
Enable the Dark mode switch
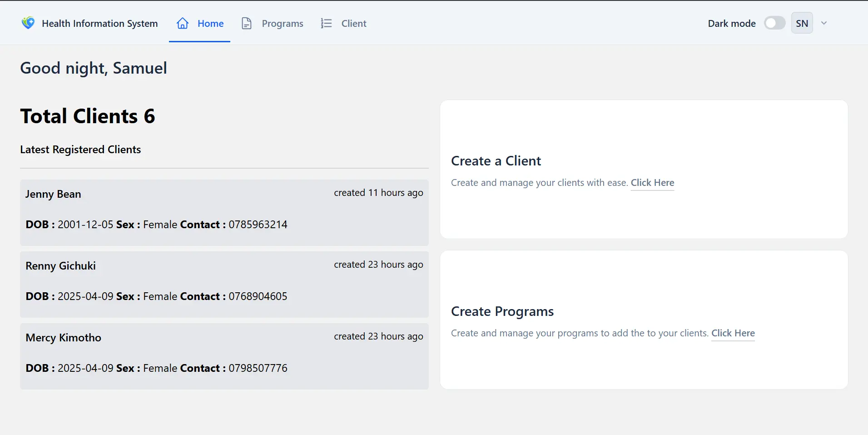tap(774, 23)
